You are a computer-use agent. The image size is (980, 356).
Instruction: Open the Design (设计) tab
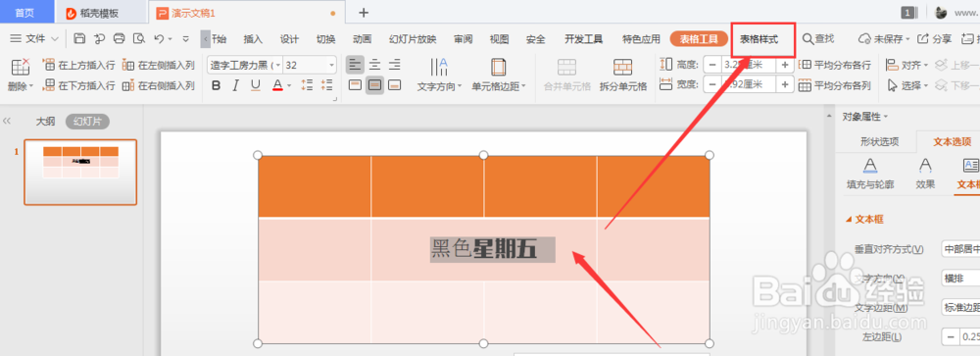tap(289, 39)
